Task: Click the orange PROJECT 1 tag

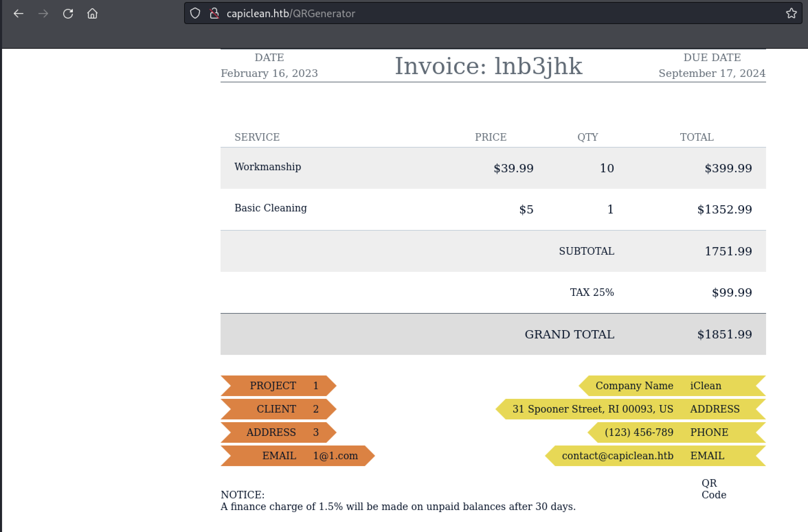Action: tap(278, 386)
